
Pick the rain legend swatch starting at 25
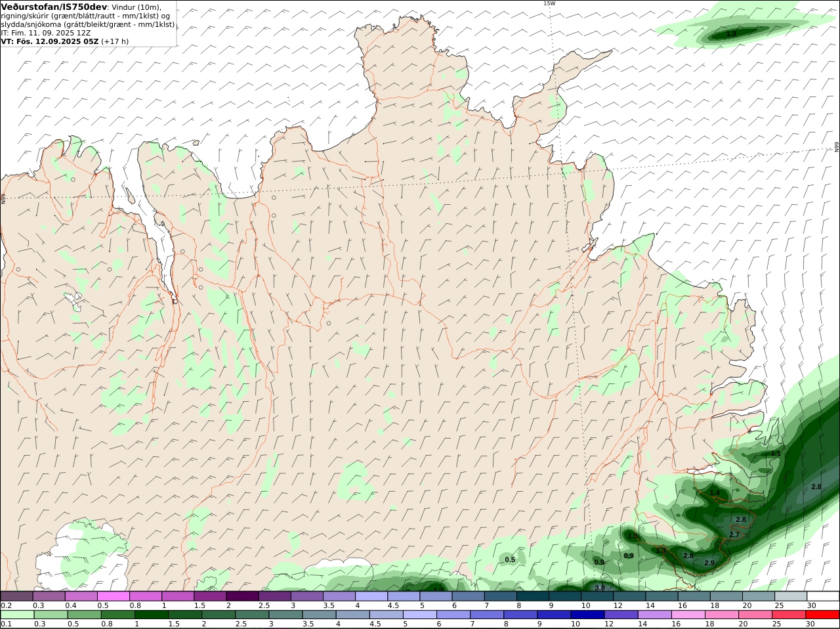pos(789,615)
